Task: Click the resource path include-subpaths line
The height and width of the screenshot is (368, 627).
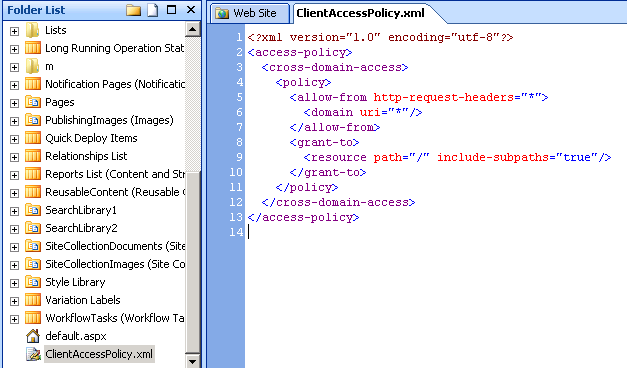Action: [457, 157]
